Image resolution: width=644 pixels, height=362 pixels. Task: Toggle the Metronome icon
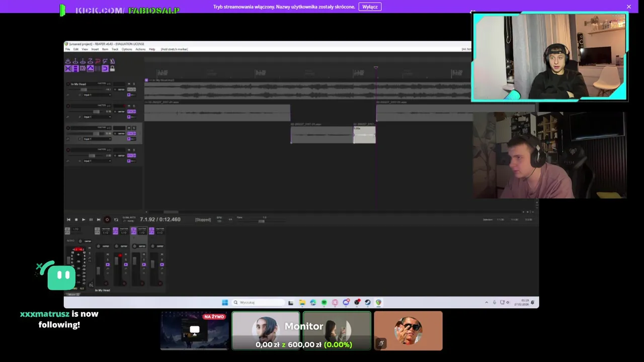[x=112, y=61]
